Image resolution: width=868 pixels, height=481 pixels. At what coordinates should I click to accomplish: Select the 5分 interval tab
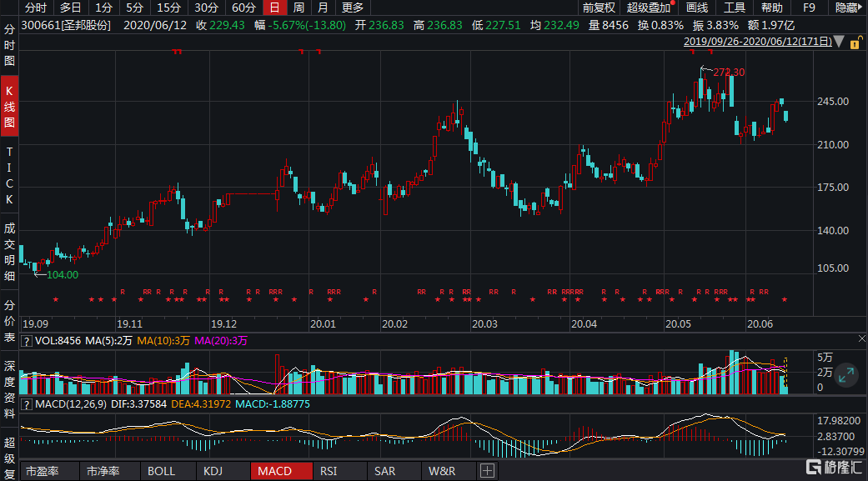(x=134, y=8)
